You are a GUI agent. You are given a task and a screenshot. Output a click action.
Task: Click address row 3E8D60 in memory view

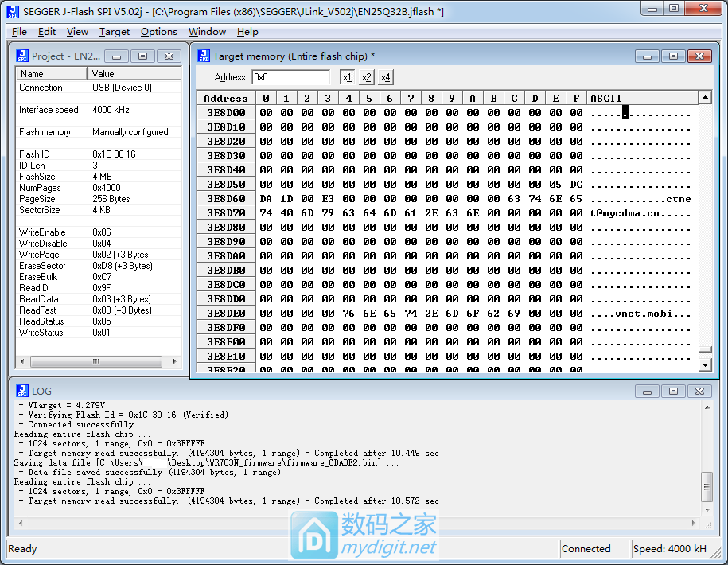tap(226, 199)
